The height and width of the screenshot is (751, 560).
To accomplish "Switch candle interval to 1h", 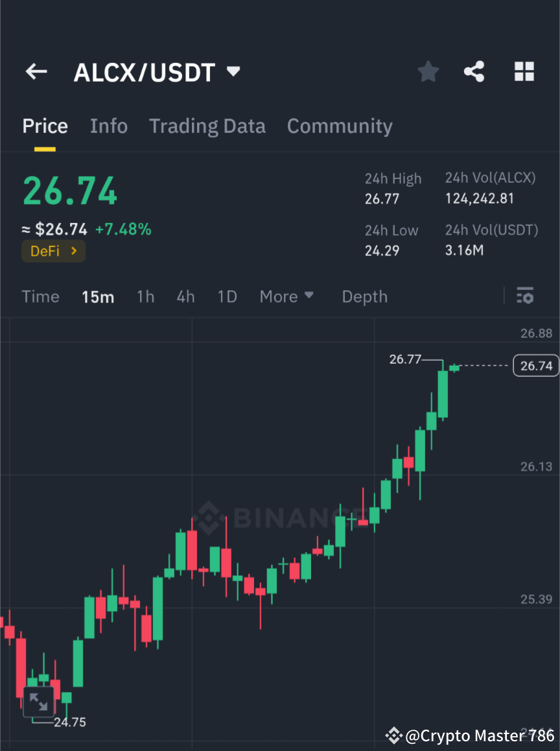I will click(x=145, y=296).
